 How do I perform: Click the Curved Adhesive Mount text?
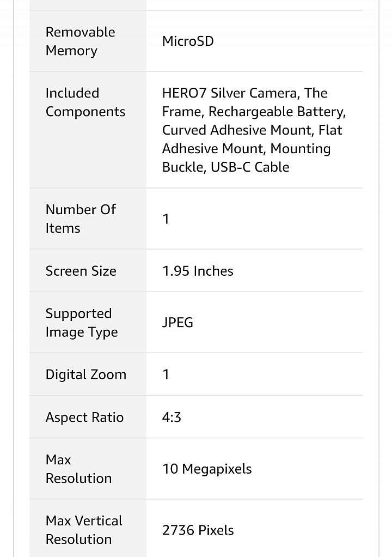238,130
